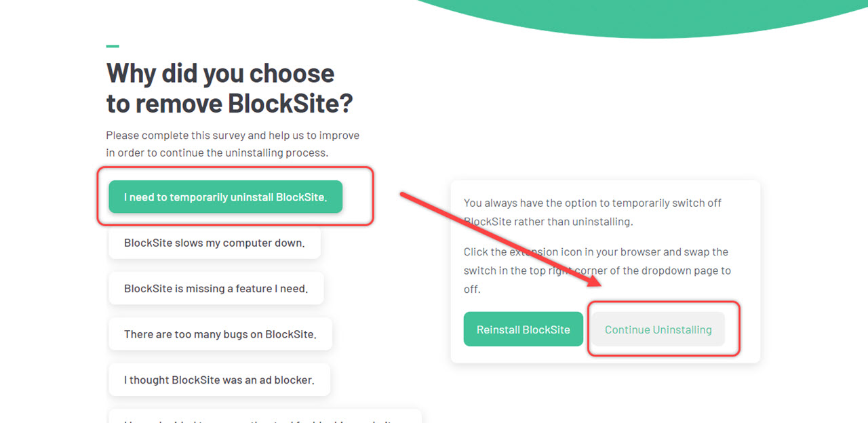Click 'BlockSite rather than uninstalling' text line
This screenshot has width=868, height=423.
click(x=548, y=222)
